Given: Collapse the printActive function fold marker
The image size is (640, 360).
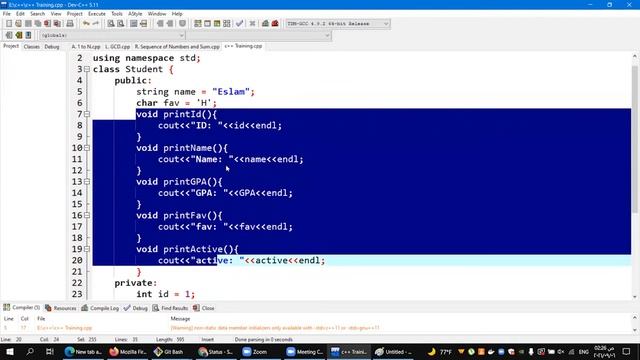Looking at the screenshot, I should 87,249.
